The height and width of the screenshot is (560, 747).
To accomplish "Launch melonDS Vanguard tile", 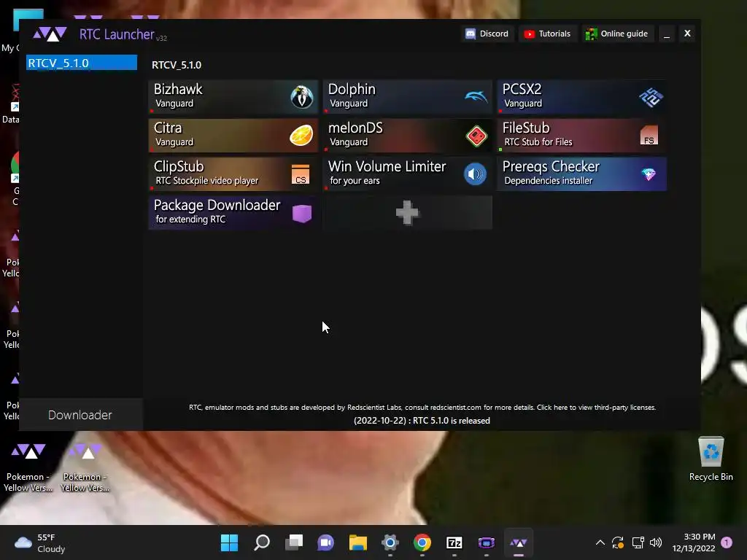I will pos(408,135).
